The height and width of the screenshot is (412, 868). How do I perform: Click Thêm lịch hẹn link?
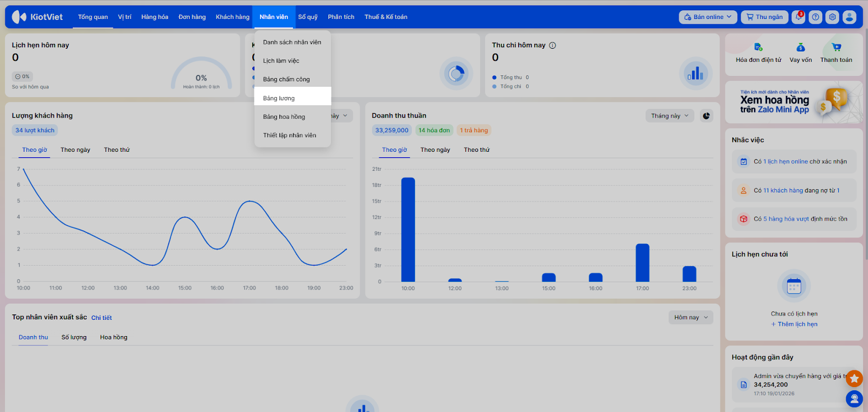tap(794, 324)
